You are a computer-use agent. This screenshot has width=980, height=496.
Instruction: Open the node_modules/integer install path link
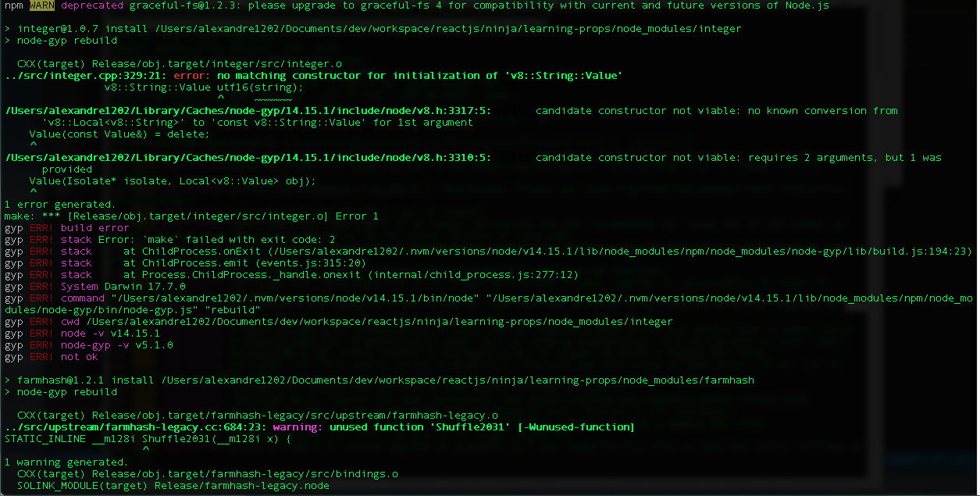(469, 28)
